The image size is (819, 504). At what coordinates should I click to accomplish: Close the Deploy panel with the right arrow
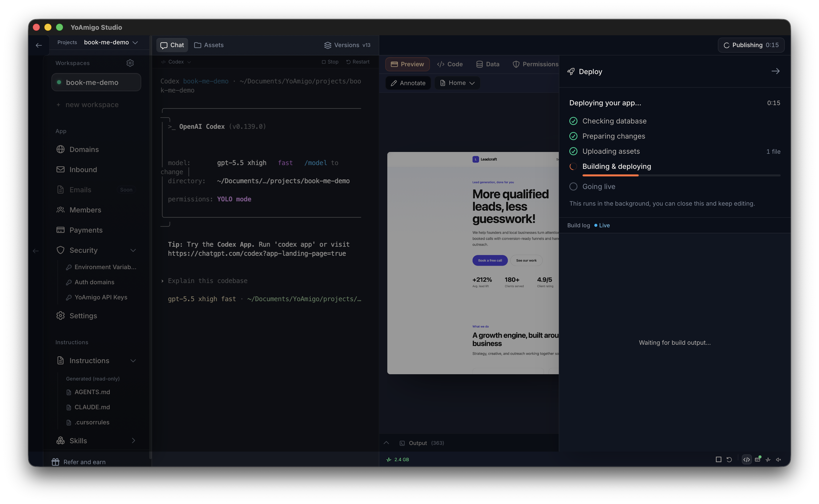[775, 71]
